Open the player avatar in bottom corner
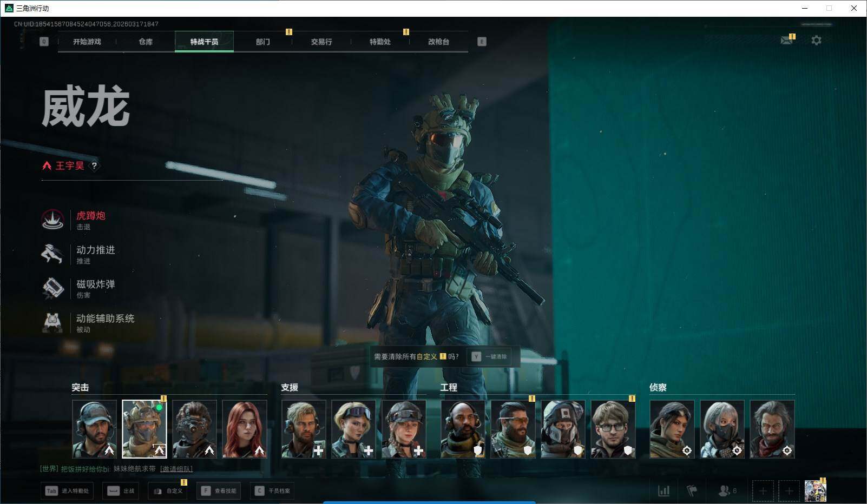The width and height of the screenshot is (867, 504). 816,491
